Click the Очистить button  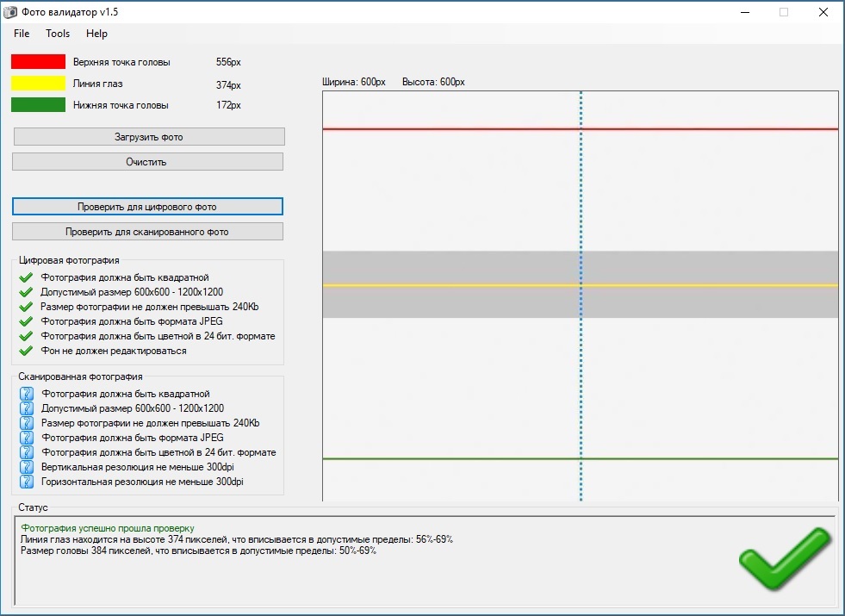tap(147, 162)
